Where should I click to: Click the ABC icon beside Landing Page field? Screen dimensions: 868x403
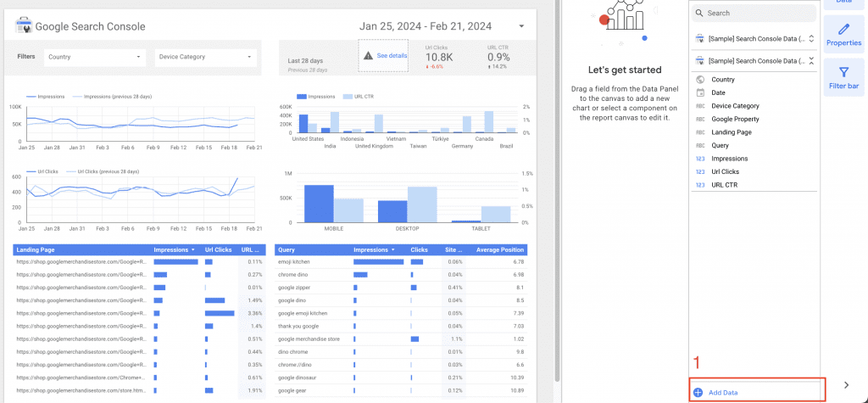click(700, 132)
